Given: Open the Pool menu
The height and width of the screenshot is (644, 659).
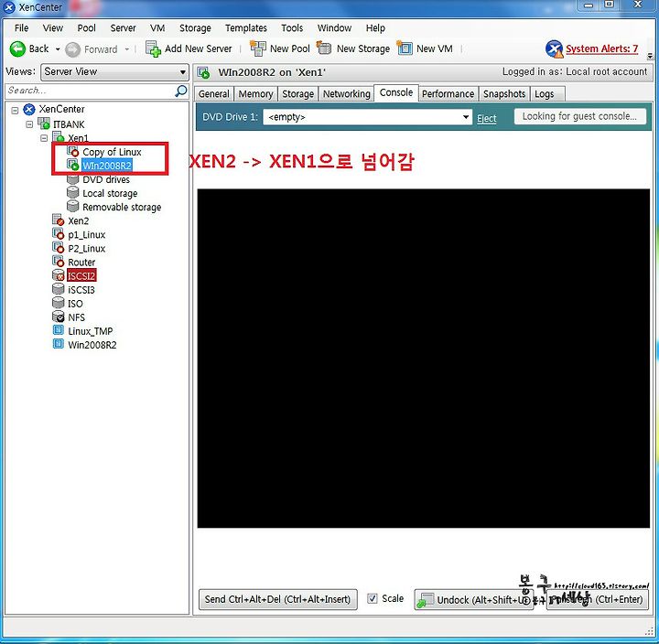Looking at the screenshot, I should (87, 28).
